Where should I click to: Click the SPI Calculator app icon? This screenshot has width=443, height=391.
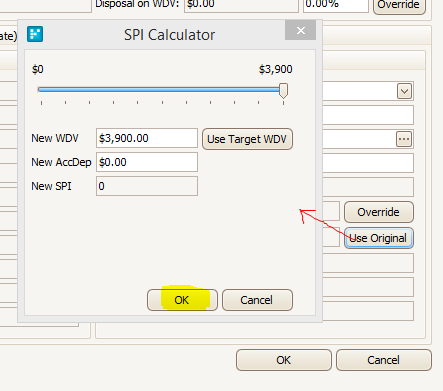pyautogui.click(x=35, y=34)
